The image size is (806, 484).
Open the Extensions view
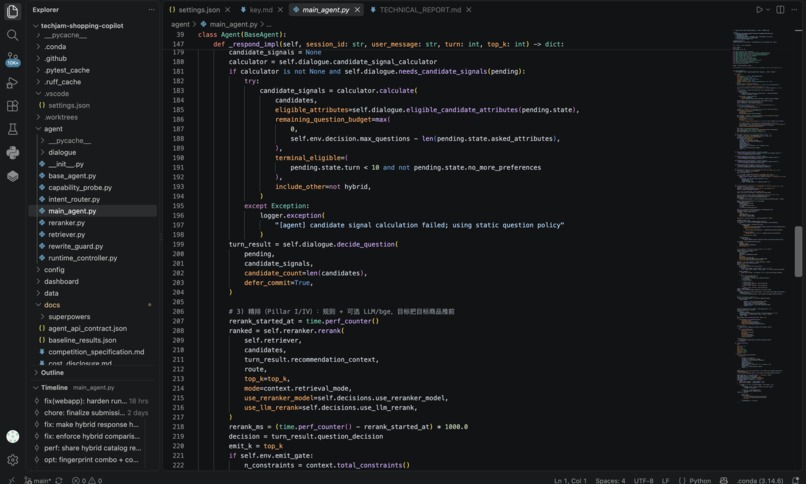pyautogui.click(x=12, y=106)
